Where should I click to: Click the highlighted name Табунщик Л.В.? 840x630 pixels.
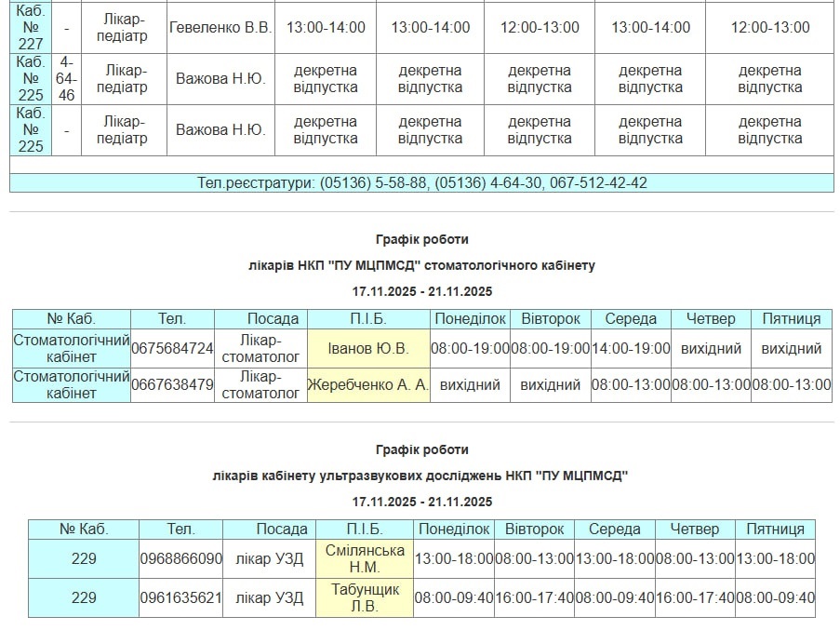365,598
